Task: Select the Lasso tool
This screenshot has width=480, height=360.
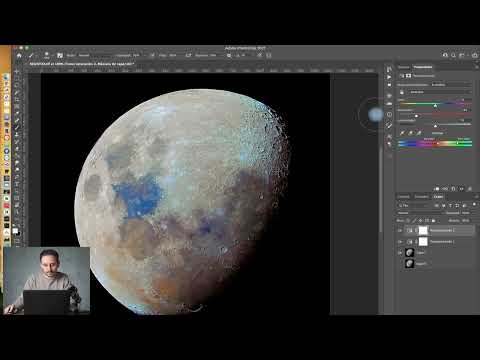Action: pyautogui.click(x=17, y=85)
